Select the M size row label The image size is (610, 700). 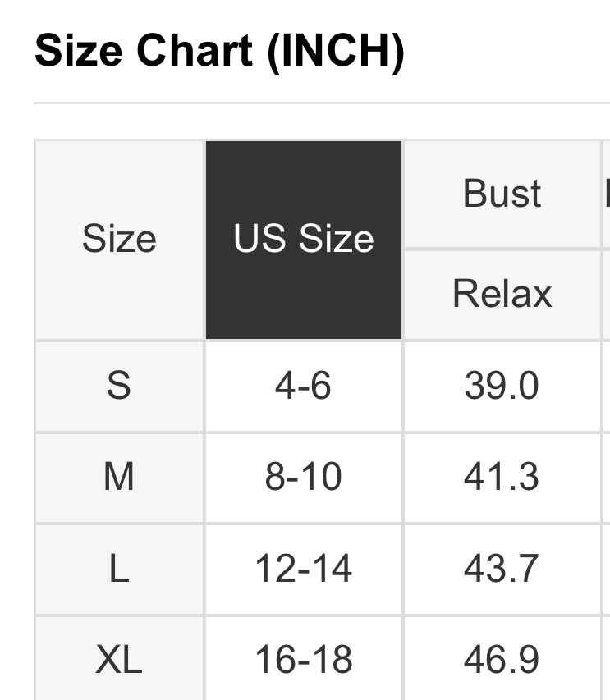click(119, 477)
